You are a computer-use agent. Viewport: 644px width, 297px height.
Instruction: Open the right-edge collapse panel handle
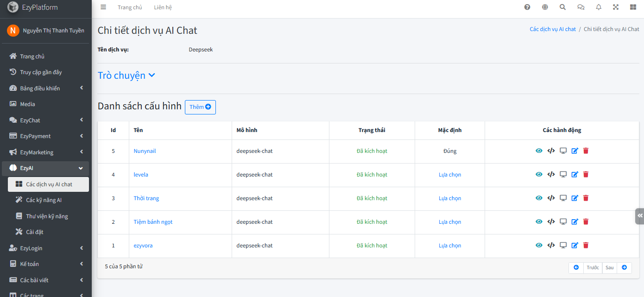pyautogui.click(x=640, y=216)
